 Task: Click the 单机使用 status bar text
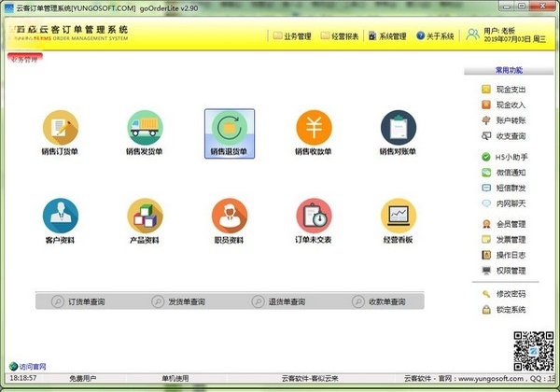[x=175, y=378]
